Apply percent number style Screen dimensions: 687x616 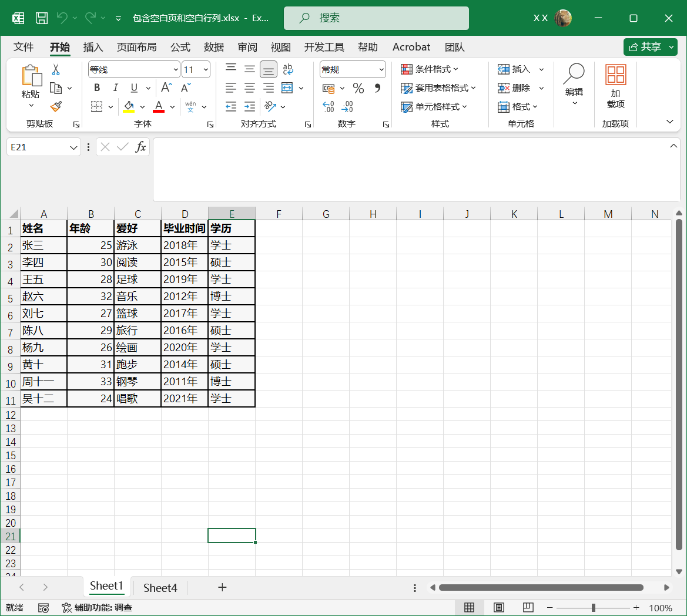tap(357, 87)
